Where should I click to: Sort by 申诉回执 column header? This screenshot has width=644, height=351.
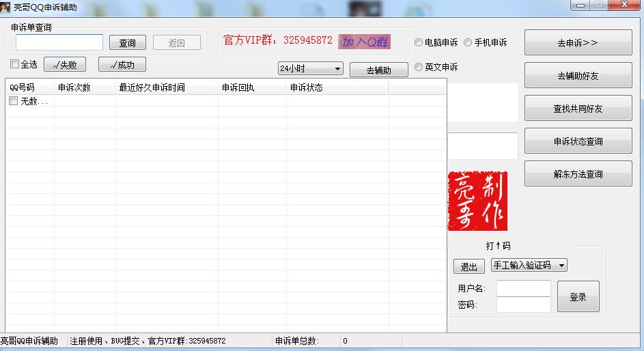[x=252, y=87]
